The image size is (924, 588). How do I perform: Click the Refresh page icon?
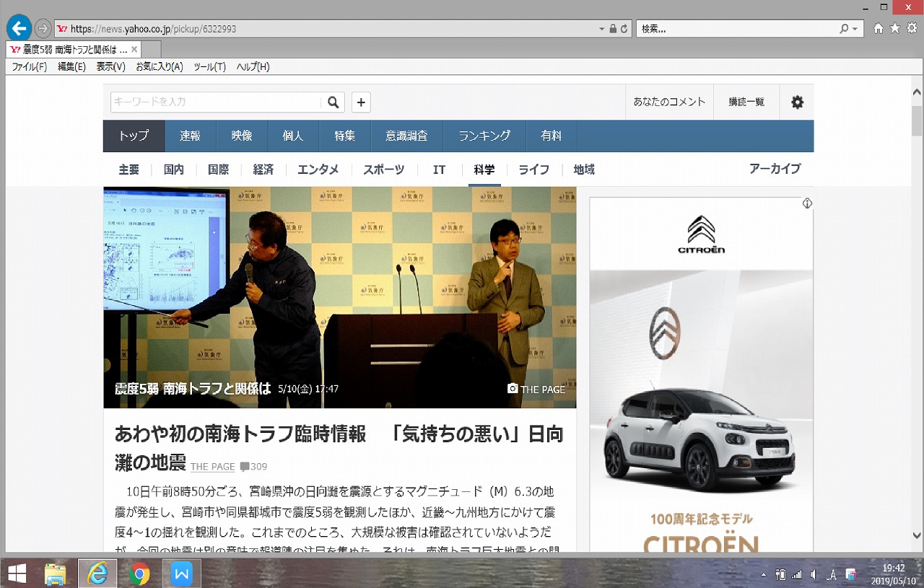click(x=624, y=29)
